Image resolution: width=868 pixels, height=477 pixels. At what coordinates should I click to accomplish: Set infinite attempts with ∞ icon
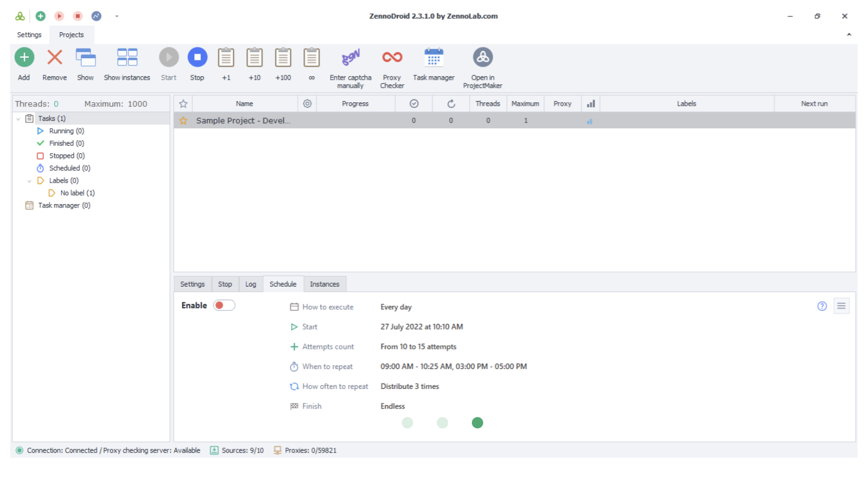click(x=312, y=64)
